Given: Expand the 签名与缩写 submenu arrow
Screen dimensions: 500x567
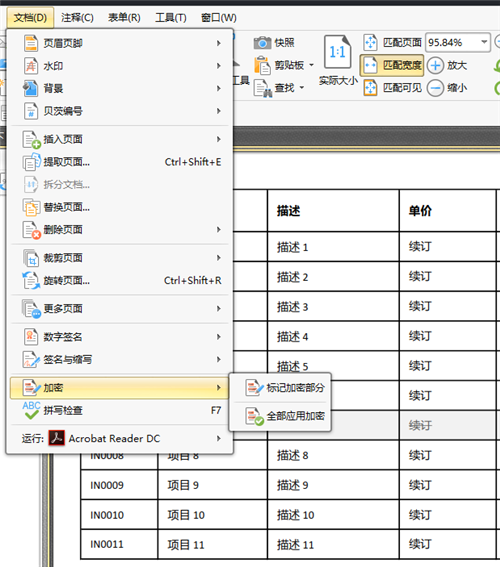Looking at the screenshot, I should (219, 359).
